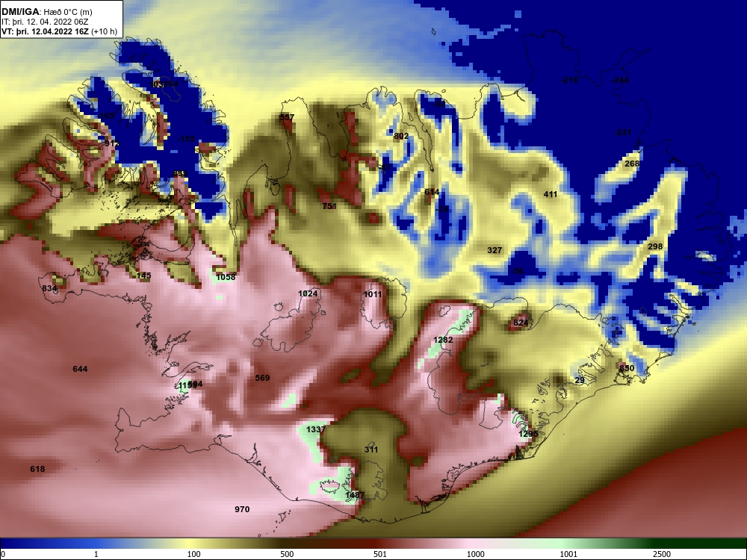Select the IT þri. 12. 04. 2022 06Z line
The height and width of the screenshot is (560, 747).
tap(45, 22)
